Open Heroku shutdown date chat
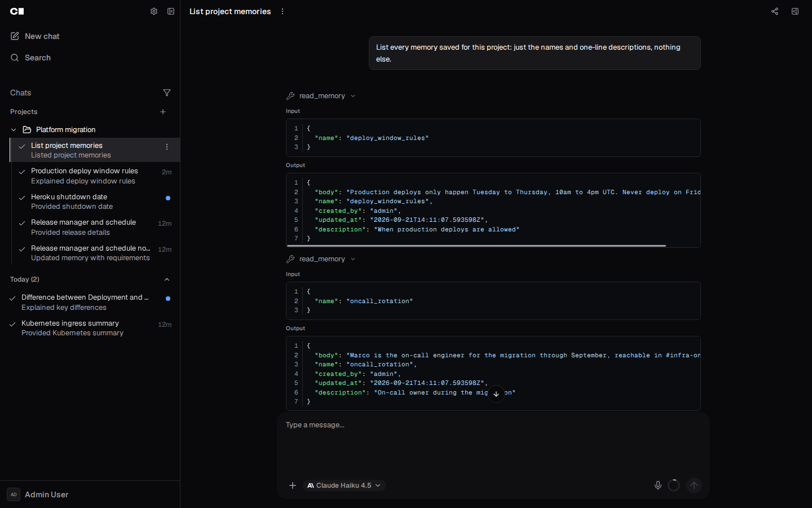Viewport: 812px width, 508px height. 95,202
